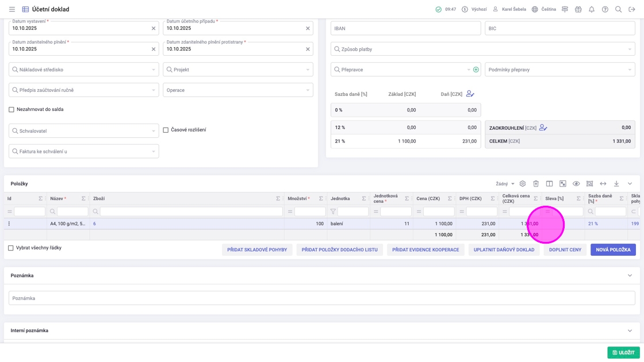Click the download icon in Položky toolbar
Image resolution: width=644 pixels, height=362 pixels.
[616, 184]
